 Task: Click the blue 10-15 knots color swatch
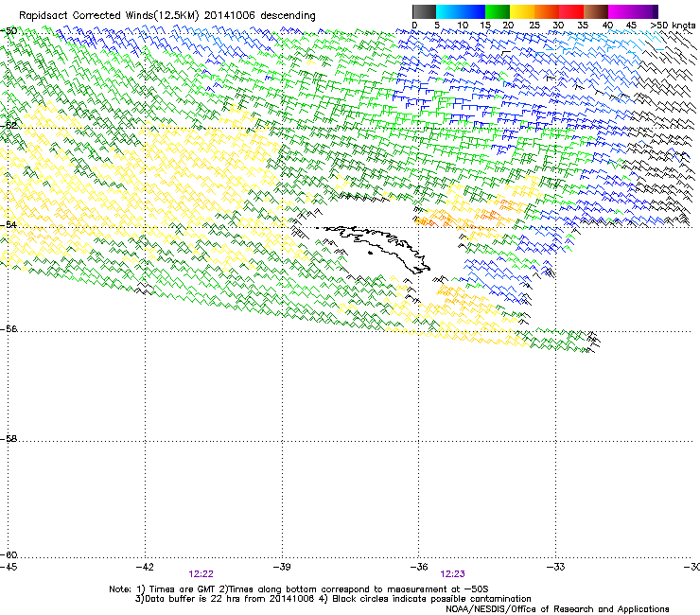coord(473,11)
